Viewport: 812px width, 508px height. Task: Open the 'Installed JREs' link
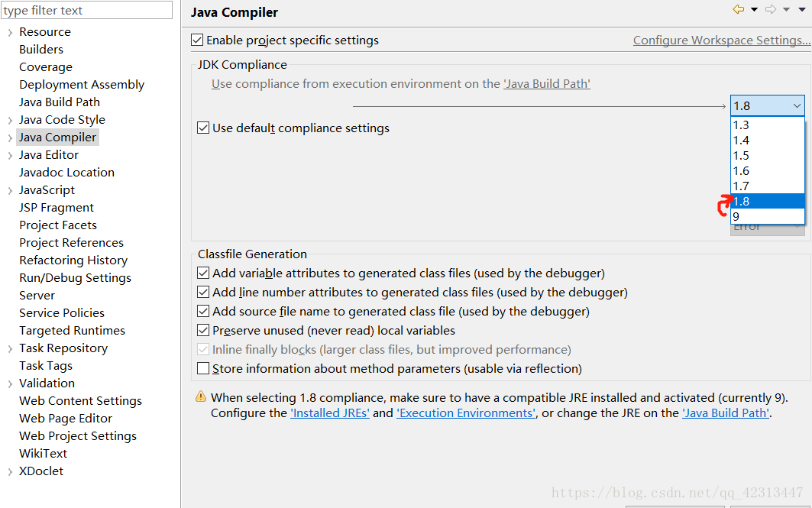(330, 413)
